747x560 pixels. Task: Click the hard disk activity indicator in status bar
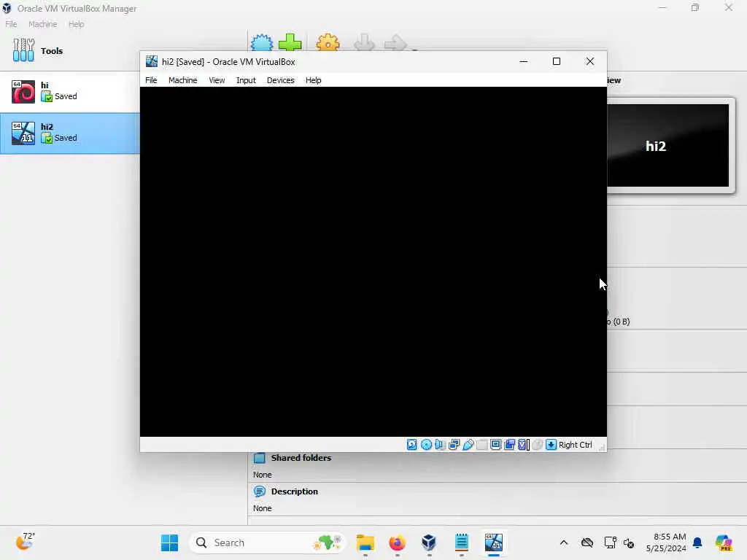412,444
